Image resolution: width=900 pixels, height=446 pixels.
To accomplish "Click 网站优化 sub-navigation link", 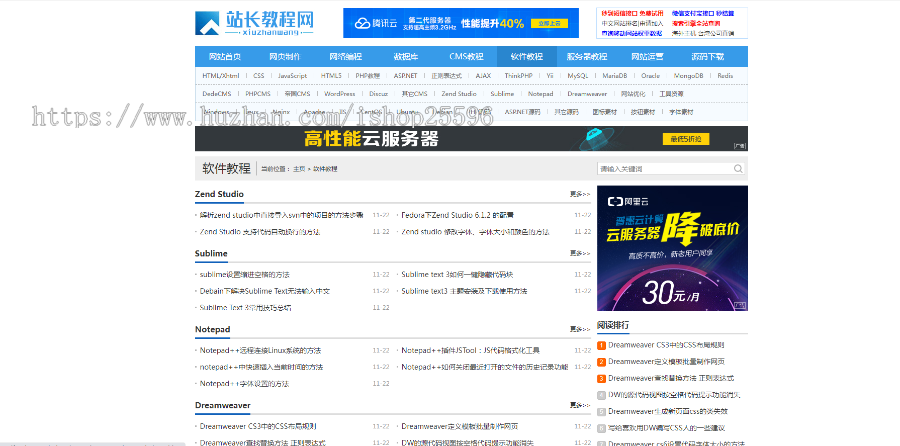I will pyautogui.click(x=633, y=94).
